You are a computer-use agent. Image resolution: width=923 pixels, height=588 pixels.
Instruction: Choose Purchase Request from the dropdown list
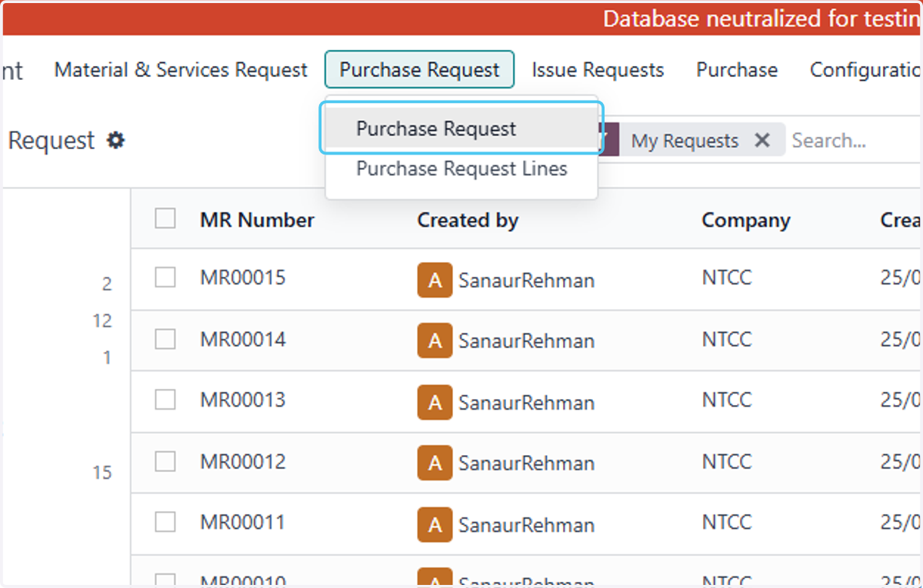[x=461, y=128]
